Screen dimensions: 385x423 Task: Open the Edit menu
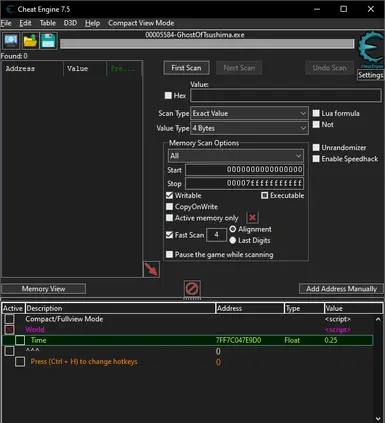point(25,23)
